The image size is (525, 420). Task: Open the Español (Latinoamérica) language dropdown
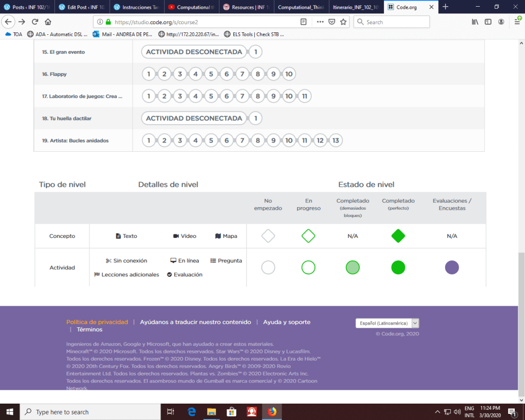click(x=387, y=323)
